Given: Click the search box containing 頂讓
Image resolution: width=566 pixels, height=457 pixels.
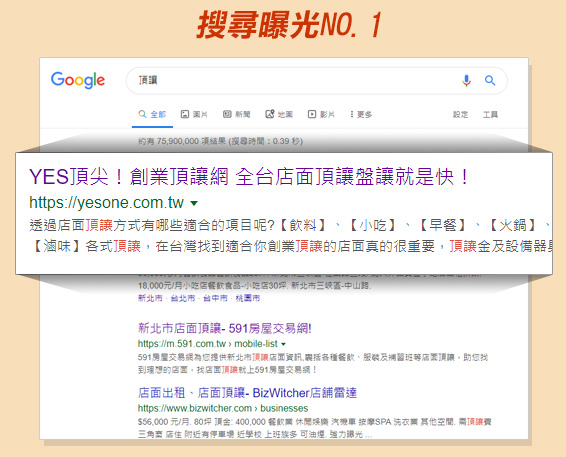Looking at the screenshot, I should tap(317, 80).
